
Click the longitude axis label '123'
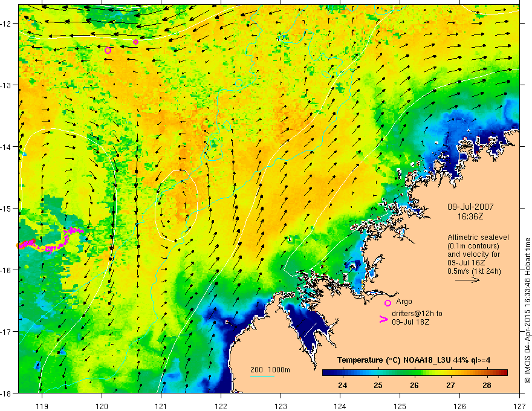pos(281,406)
